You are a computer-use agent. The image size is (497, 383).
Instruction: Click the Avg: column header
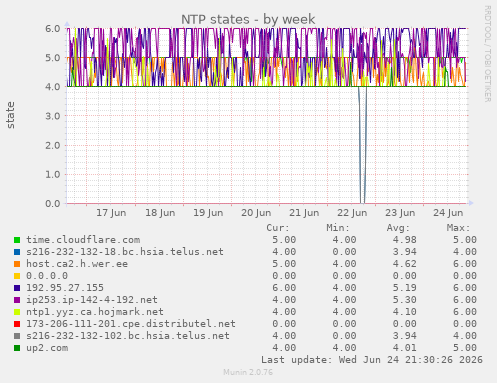click(x=398, y=228)
